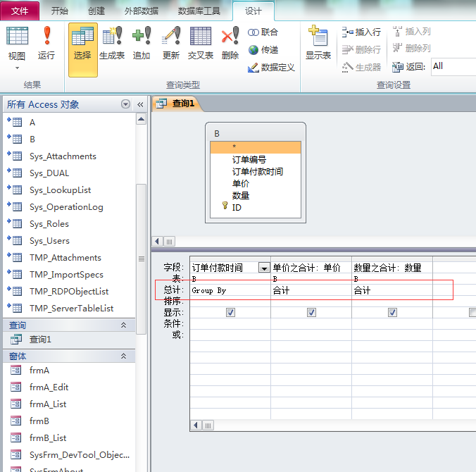Click 合计 total cell under 数量之合计

tap(392, 290)
